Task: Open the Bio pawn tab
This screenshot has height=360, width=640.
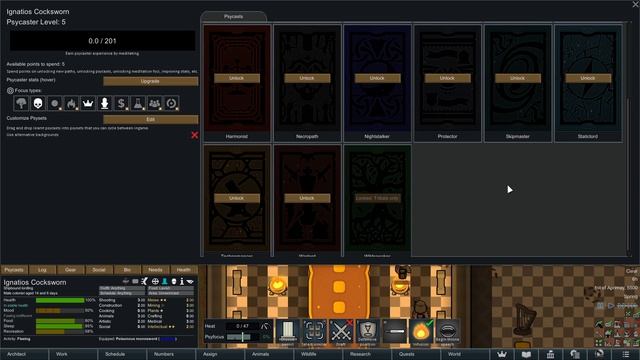Action: coord(127,270)
